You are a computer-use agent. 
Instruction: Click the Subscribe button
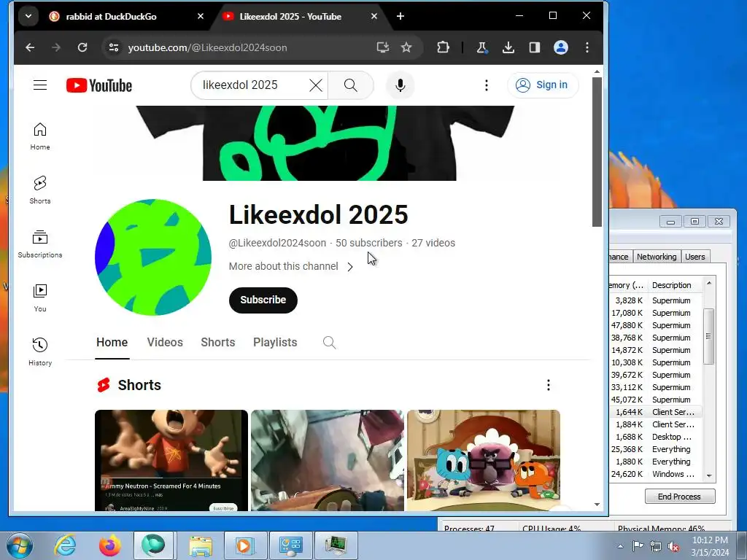coord(263,300)
